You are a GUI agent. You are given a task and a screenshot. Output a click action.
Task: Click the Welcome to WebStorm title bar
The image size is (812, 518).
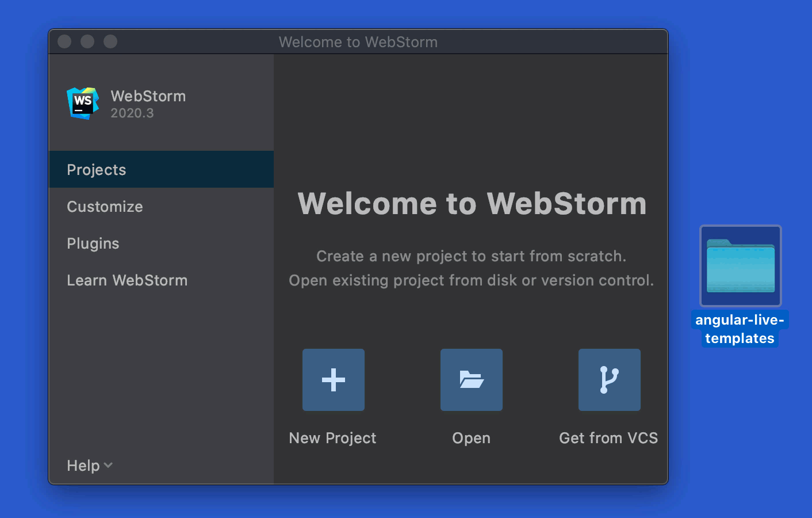[x=358, y=41]
